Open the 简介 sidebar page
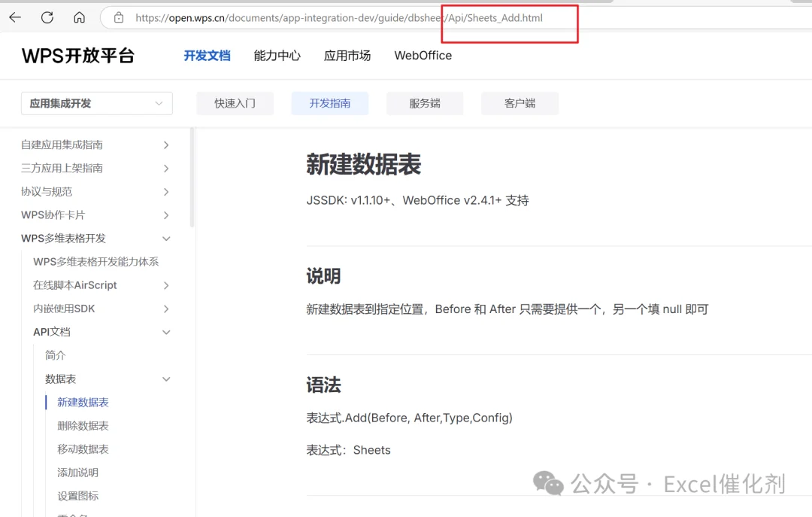This screenshot has width=812, height=517. (x=56, y=355)
